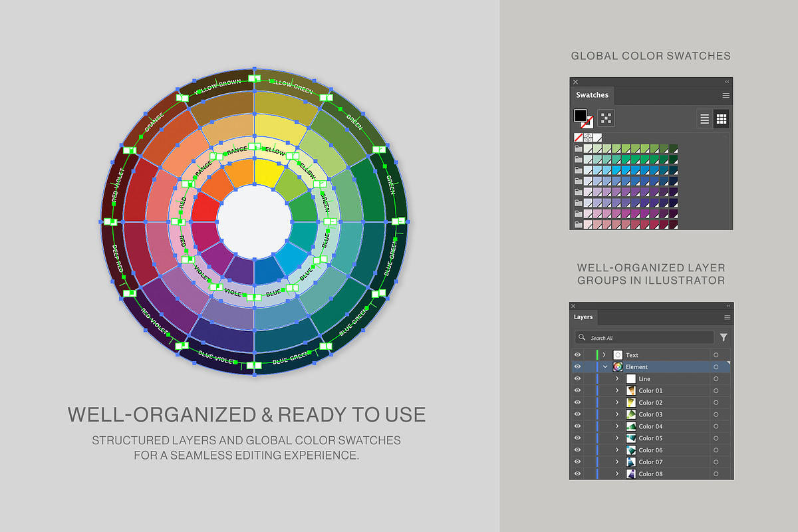Image resolution: width=798 pixels, height=532 pixels.
Task: Expand the Color 03 group chevron
Action: tap(617, 414)
